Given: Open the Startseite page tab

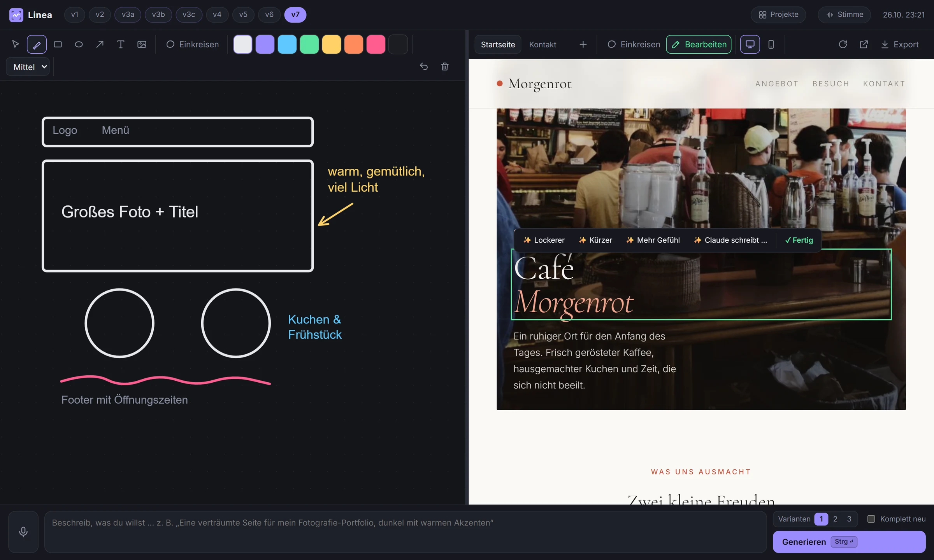Looking at the screenshot, I should pos(498,44).
